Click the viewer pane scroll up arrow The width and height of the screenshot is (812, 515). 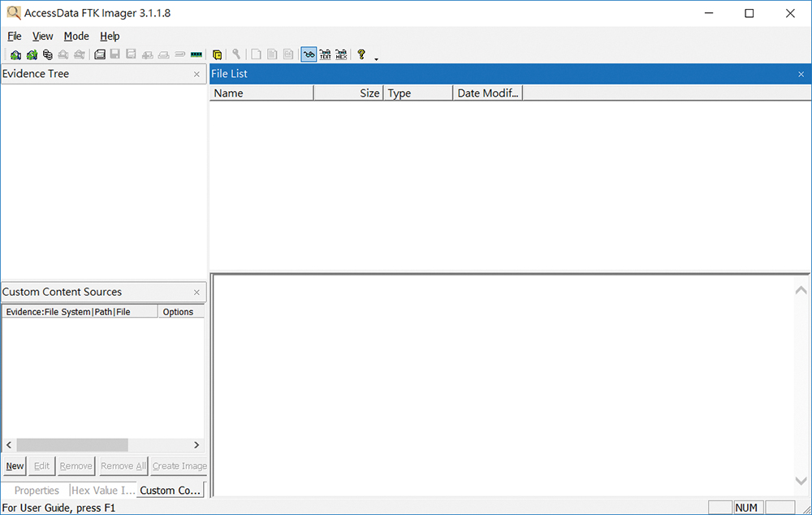tap(801, 290)
